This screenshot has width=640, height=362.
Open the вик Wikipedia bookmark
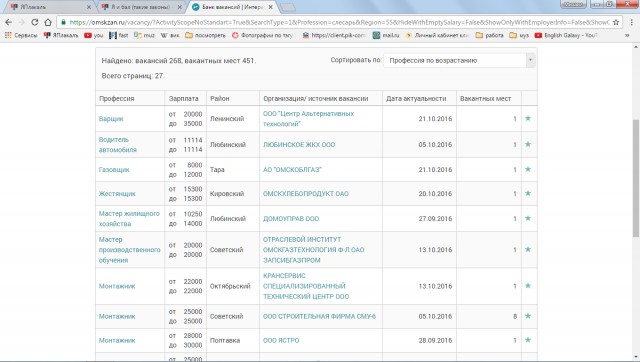click(170, 36)
